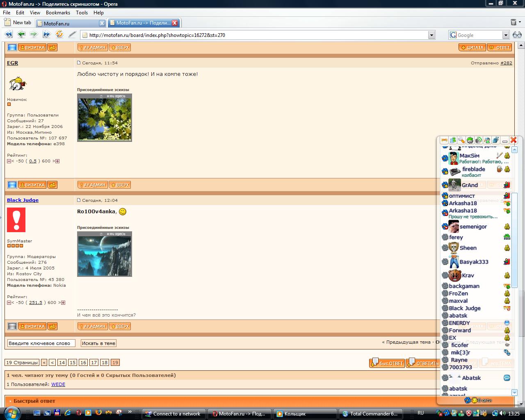Open the Help menu
The height and width of the screenshot is (420, 525).
pos(98,13)
